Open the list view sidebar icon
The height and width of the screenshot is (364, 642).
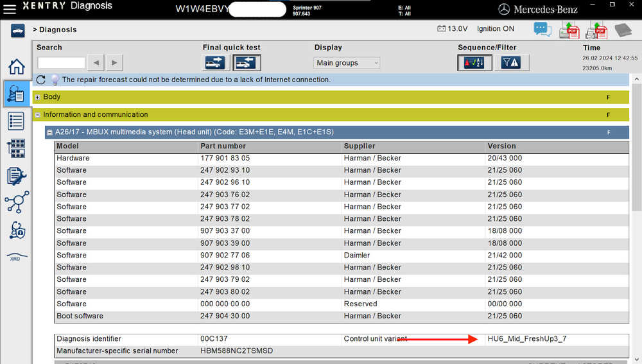coord(16,121)
